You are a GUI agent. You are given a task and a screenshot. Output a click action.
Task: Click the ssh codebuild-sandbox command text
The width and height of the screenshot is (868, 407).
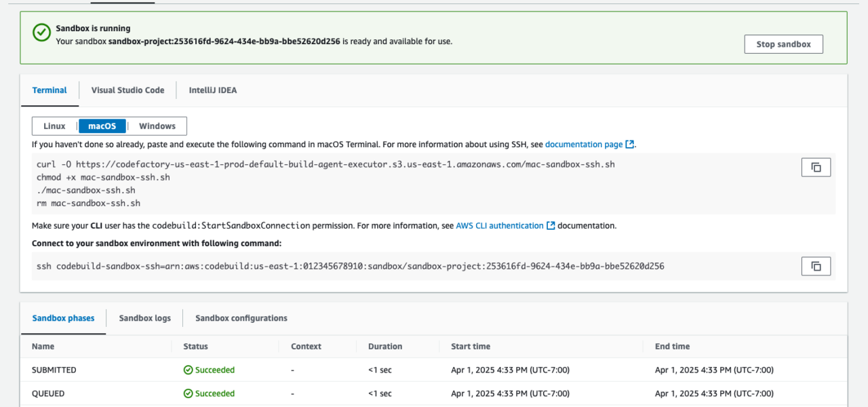tap(350, 267)
